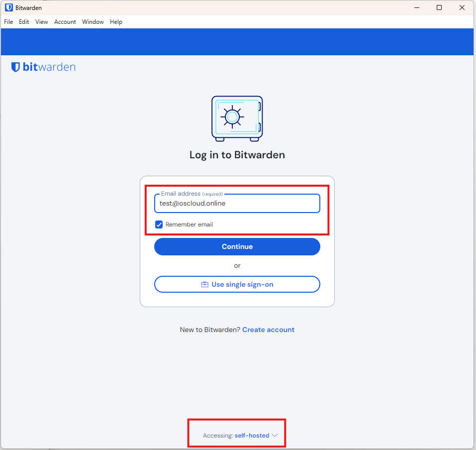Uncheck the Remember email checkbox

click(x=159, y=225)
